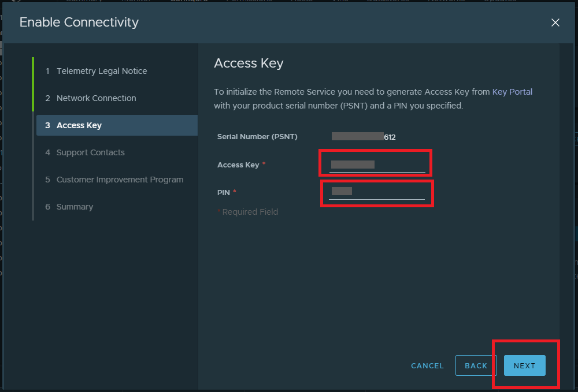Click the BACK button
The image size is (578, 392).
pyautogui.click(x=476, y=365)
